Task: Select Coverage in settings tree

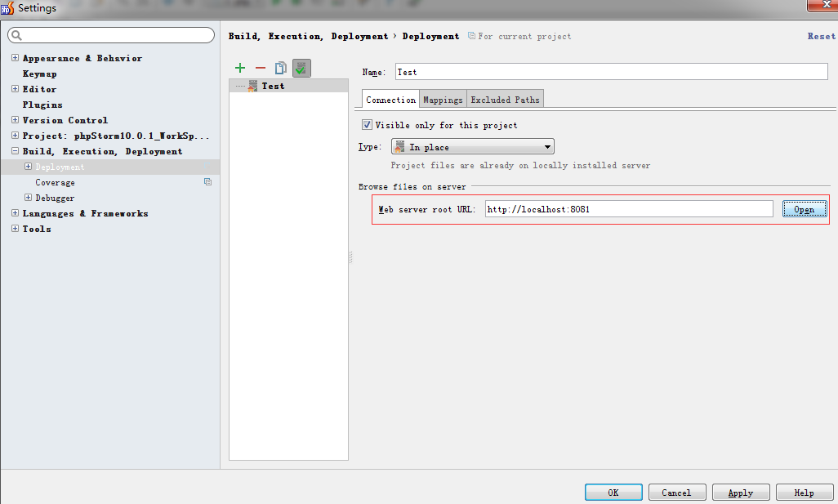Action: coord(55,182)
